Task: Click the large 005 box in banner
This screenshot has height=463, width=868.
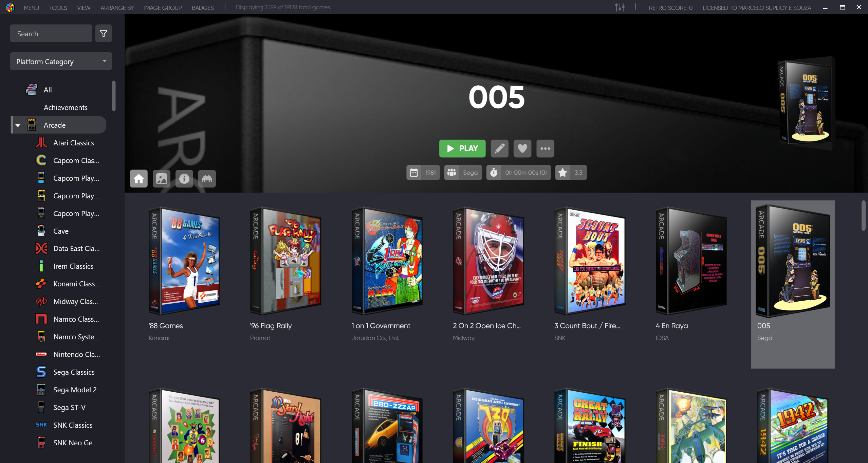Action: pyautogui.click(x=806, y=104)
